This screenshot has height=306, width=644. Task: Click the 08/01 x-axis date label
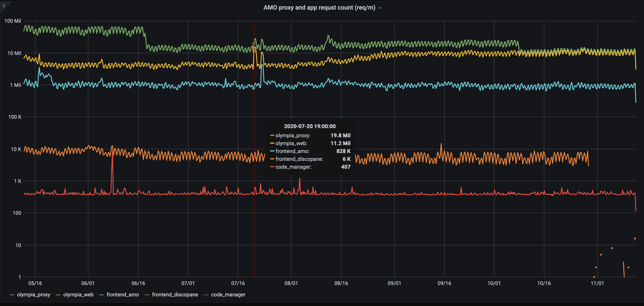[x=291, y=283]
